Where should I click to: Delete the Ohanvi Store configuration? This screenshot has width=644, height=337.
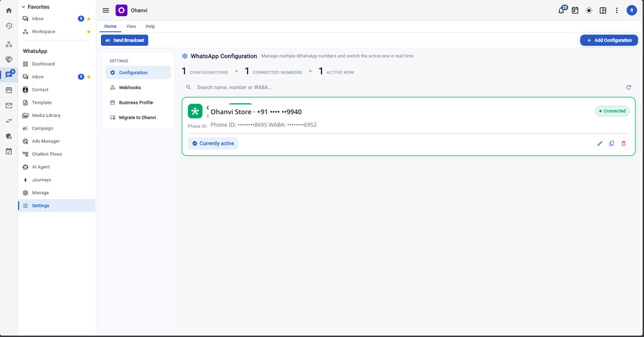click(624, 143)
